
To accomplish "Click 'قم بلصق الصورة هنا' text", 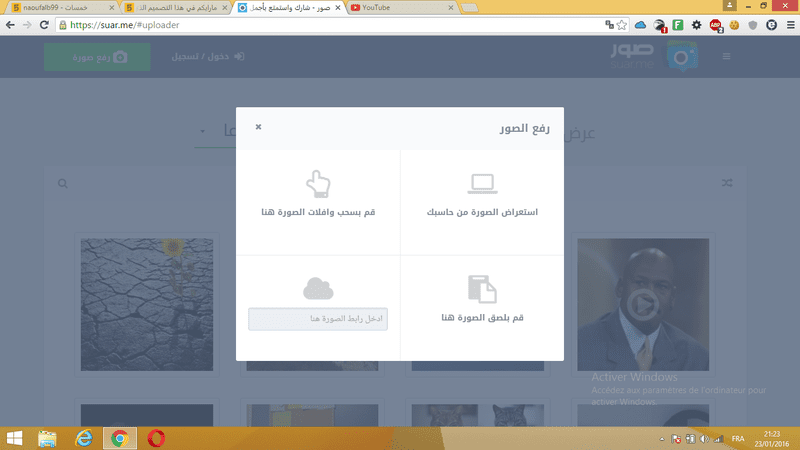I will [x=482, y=318].
